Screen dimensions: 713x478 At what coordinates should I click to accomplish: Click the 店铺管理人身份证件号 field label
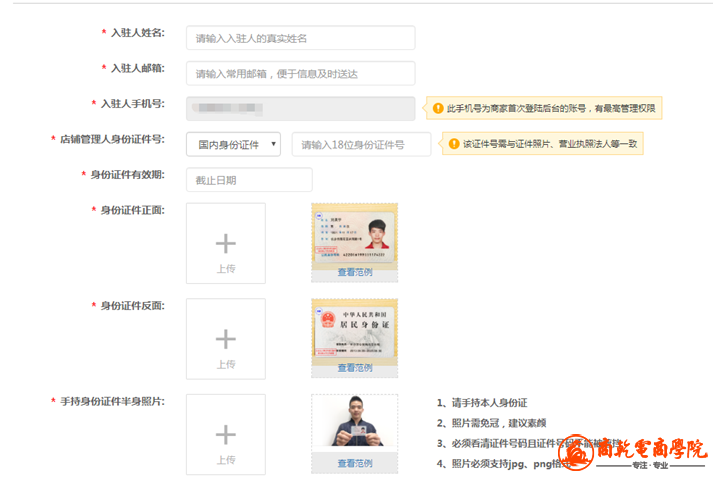[112, 139]
